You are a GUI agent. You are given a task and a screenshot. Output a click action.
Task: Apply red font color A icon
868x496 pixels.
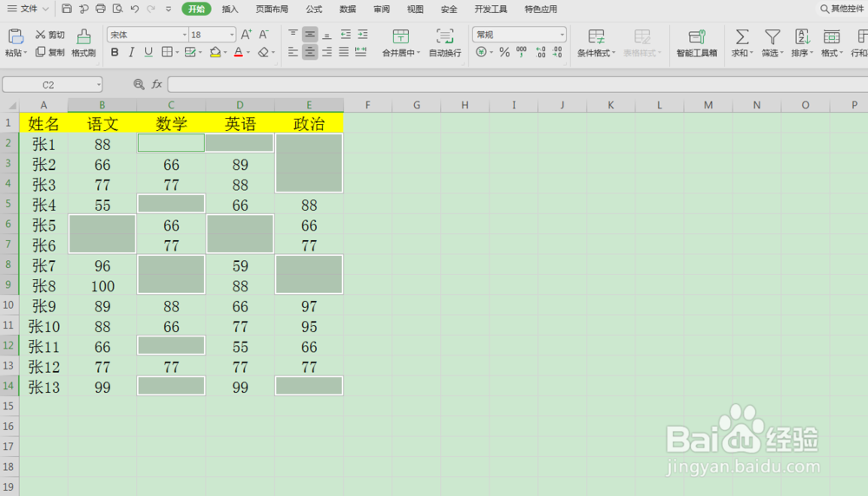point(239,52)
